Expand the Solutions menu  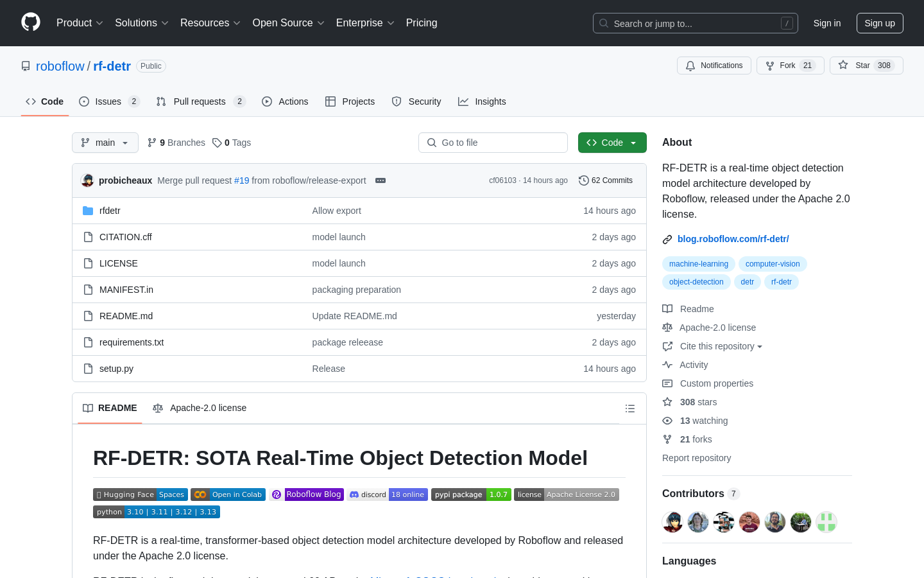142,23
